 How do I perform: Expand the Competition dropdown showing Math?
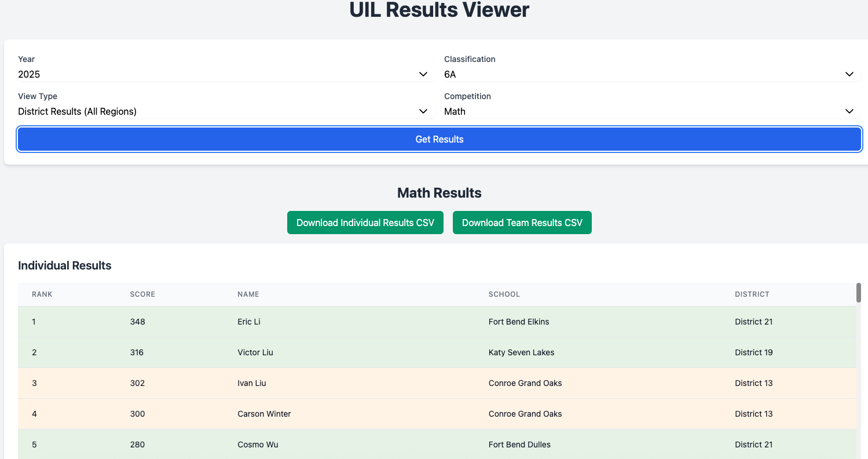(652, 111)
